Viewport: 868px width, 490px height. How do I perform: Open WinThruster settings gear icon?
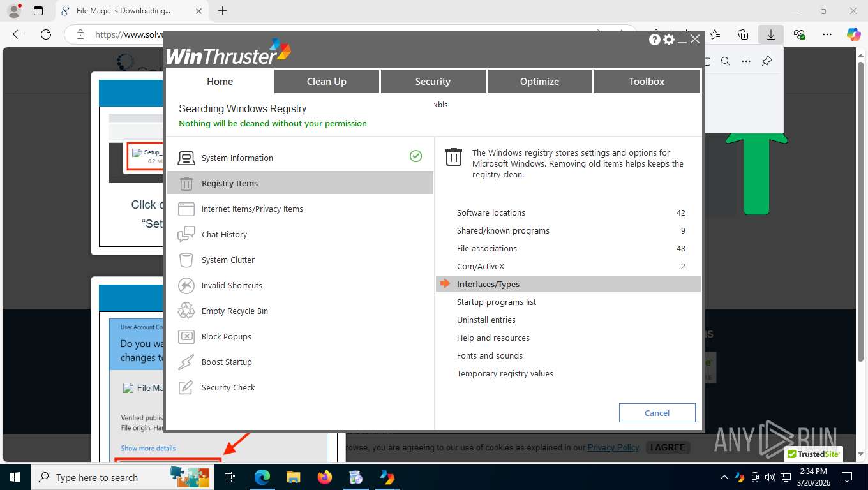(669, 40)
